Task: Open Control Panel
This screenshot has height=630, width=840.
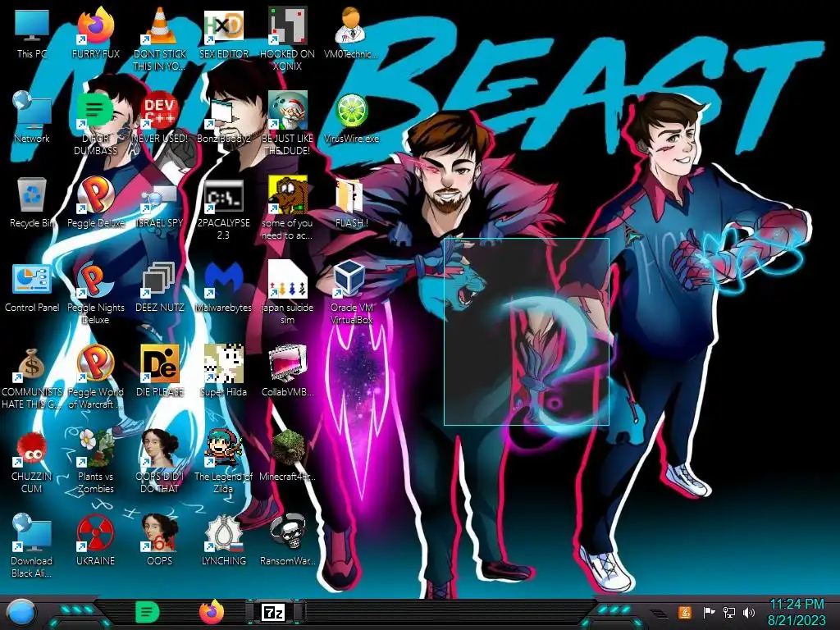Action: pos(32,287)
